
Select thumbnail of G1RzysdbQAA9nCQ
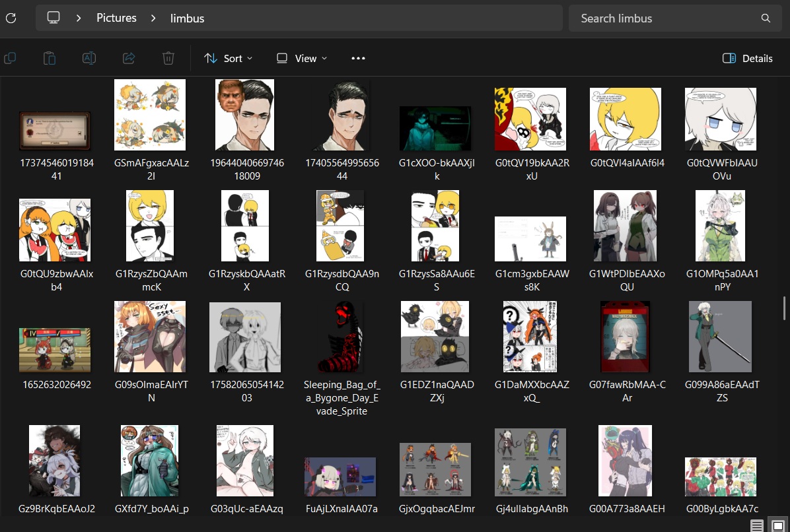tap(340, 226)
